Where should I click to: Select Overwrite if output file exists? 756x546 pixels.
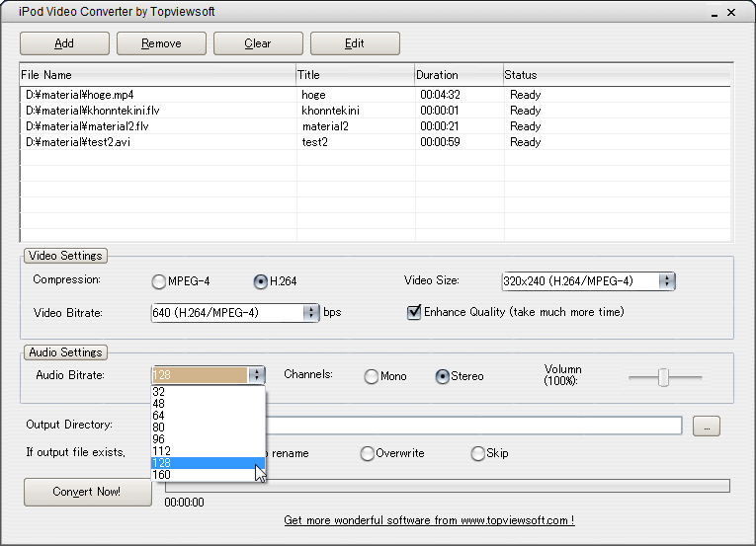368,453
